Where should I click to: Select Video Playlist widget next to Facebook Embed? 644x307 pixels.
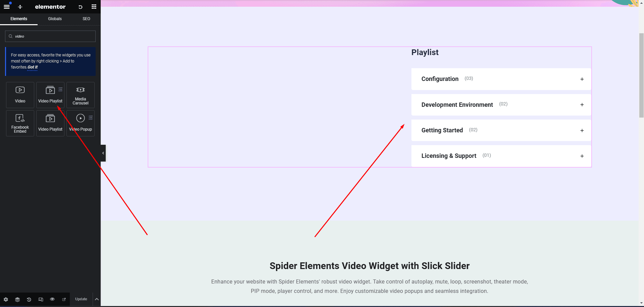50,123
